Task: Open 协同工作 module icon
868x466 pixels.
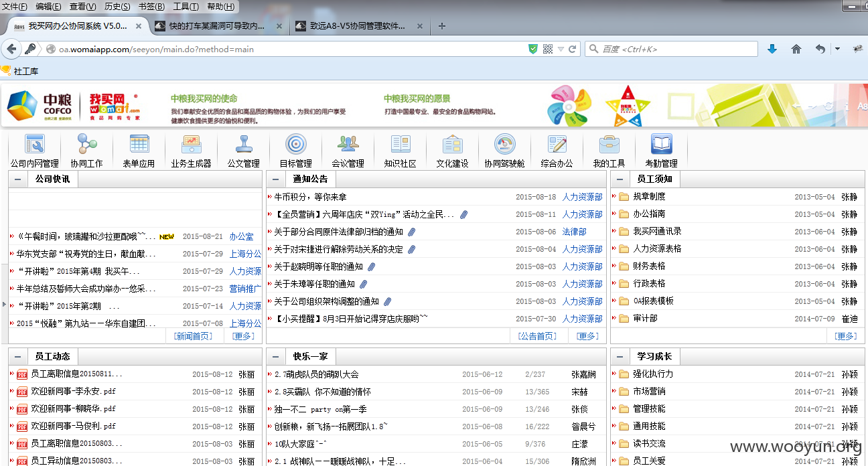Action: click(86, 145)
